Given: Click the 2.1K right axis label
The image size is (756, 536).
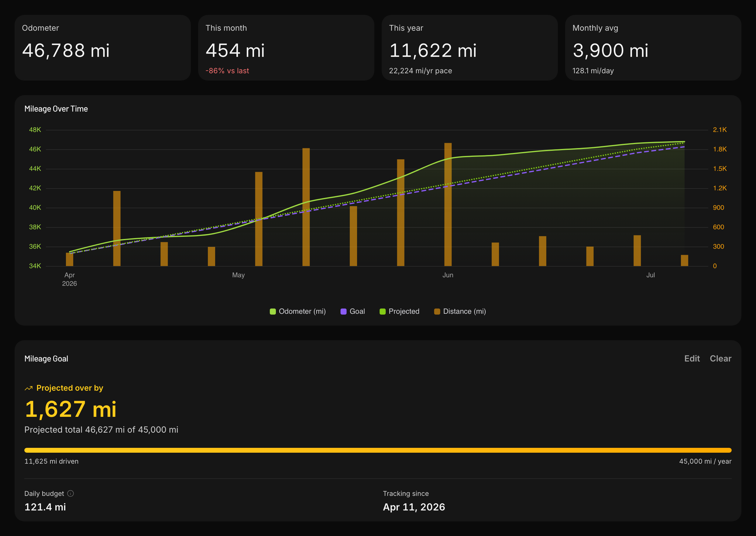Looking at the screenshot, I should tap(720, 130).
